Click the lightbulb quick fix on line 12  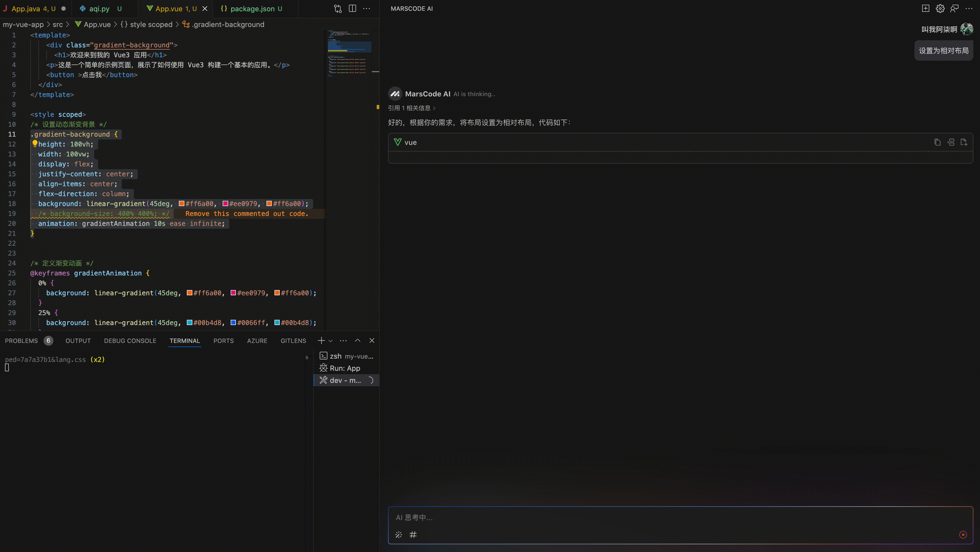pos(35,143)
